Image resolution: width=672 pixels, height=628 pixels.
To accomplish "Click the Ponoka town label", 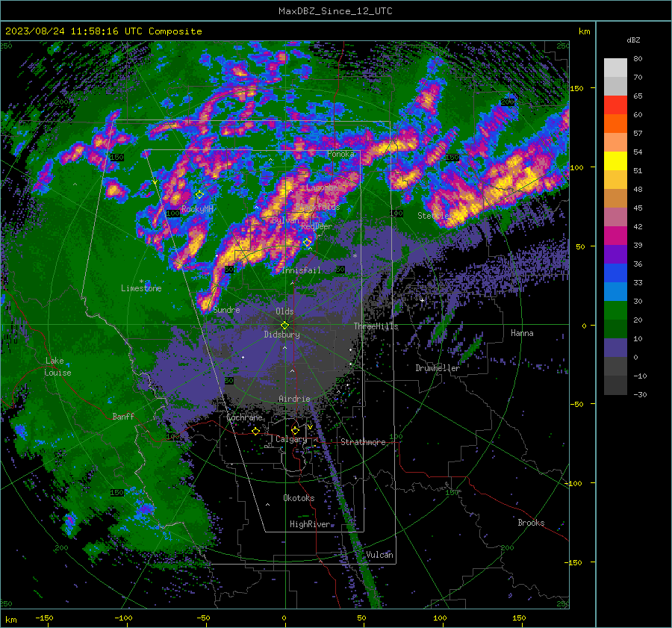I will (340, 154).
